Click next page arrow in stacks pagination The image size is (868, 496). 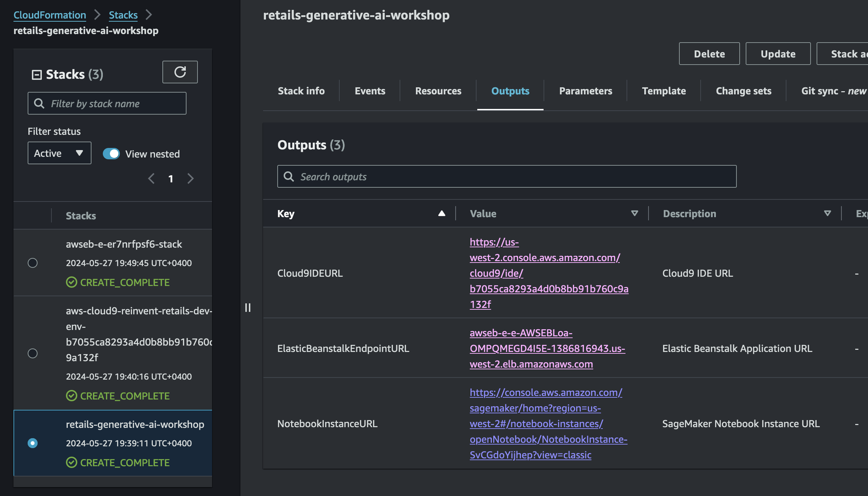[x=190, y=178]
